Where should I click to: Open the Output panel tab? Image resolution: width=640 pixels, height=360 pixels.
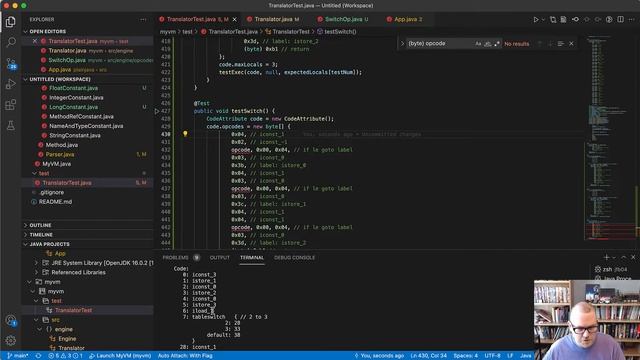[x=220, y=258]
